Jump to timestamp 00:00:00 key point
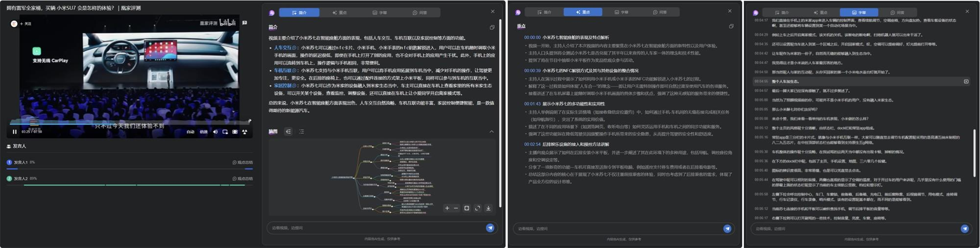Image resolution: width=980 pixels, height=248 pixels. click(532, 37)
